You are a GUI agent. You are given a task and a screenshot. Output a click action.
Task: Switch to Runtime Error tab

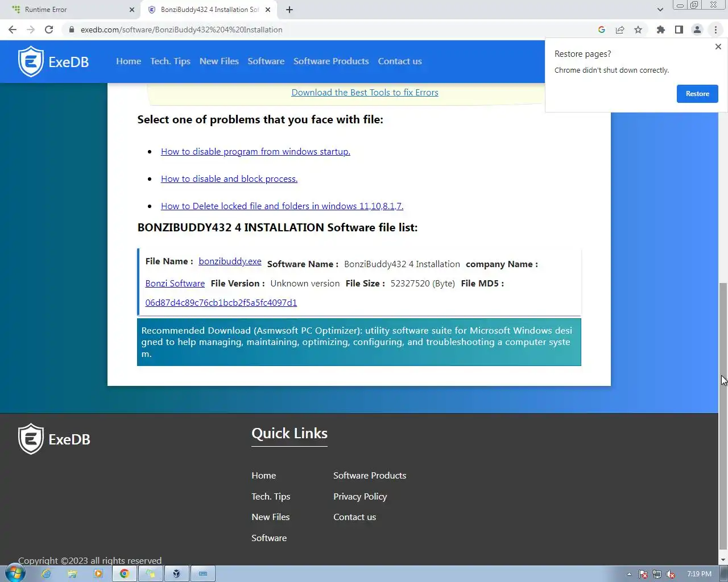click(x=71, y=10)
